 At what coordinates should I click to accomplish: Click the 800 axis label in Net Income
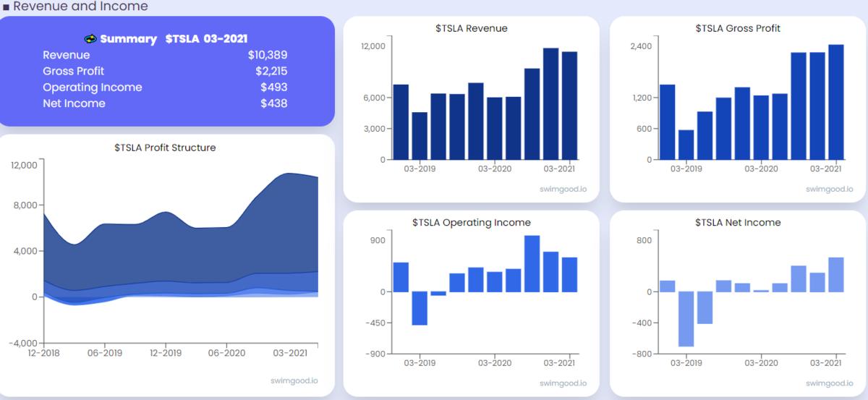[x=644, y=240]
